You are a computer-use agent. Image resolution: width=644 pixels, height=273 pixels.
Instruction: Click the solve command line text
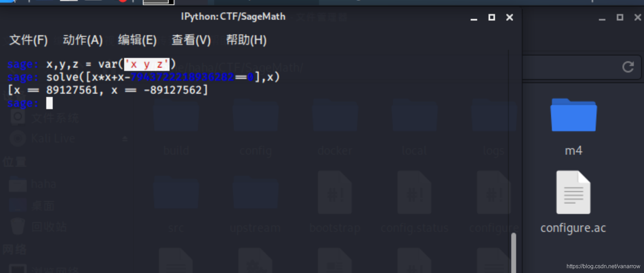pyautogui.click(x=144, y=77)
